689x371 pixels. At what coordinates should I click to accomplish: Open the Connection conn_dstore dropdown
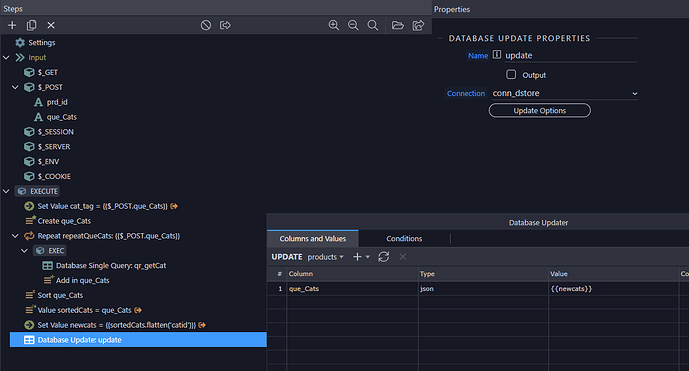(x=565, y=93)
